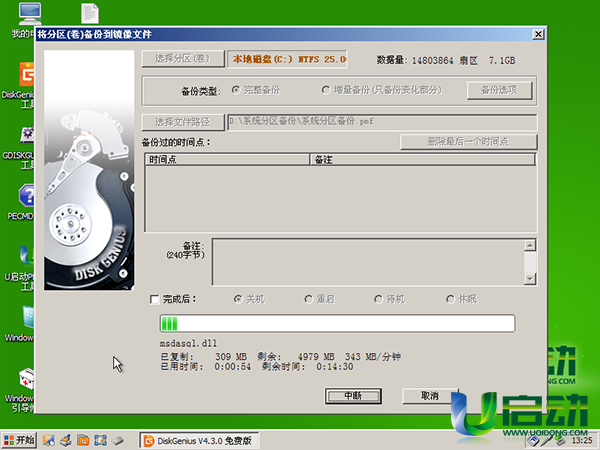Click the notes scrollbar down arrow

click(x=530, y=279)
